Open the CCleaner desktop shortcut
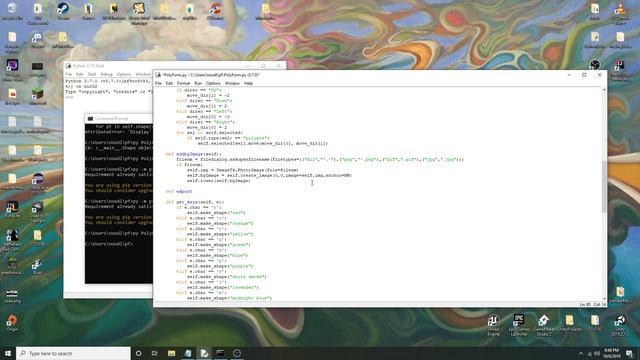 (215, 11)
